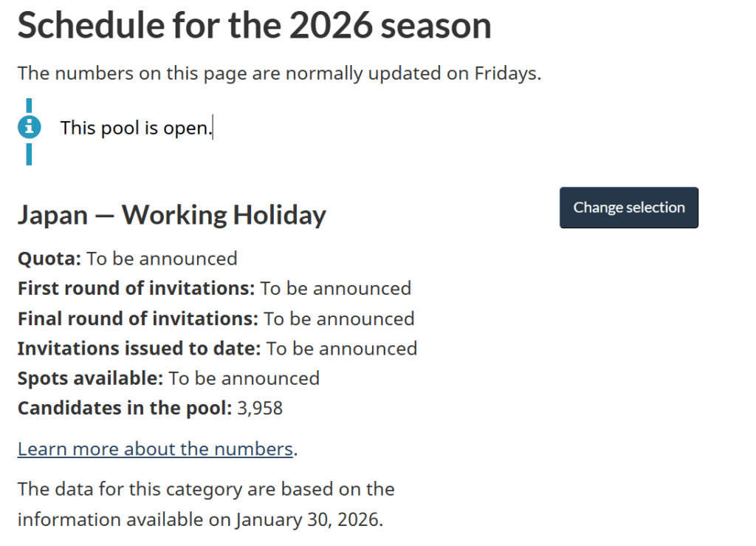Click To be announced beside Spots available
The width and height of the screenshot is (756, 546).
point(244,378)
